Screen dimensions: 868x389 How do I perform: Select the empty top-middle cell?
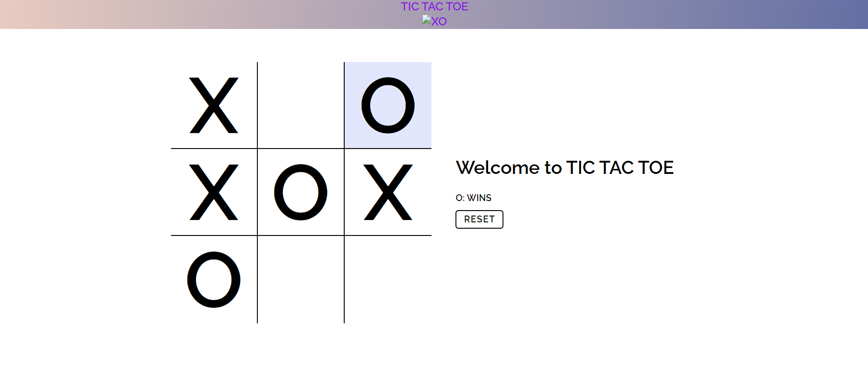pyautogui.click(x=301, y=105)
